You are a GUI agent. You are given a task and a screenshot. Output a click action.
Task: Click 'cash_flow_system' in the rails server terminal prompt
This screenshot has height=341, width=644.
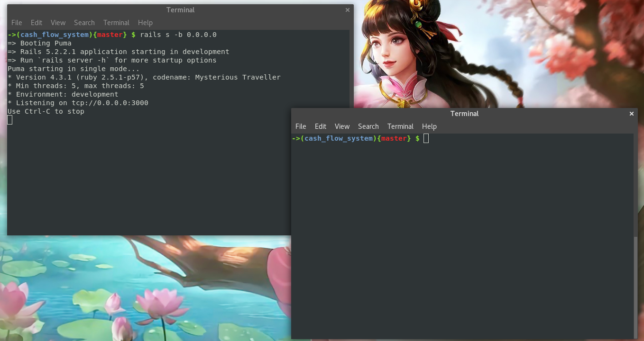(x=55, y=35)
